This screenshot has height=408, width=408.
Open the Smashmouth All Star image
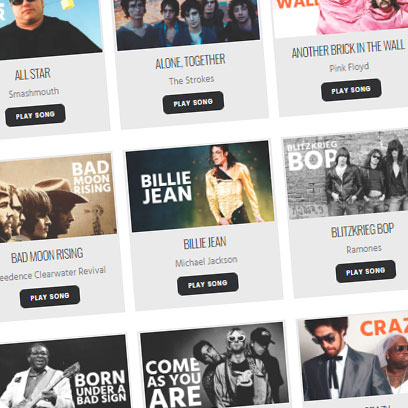(49, 28)
